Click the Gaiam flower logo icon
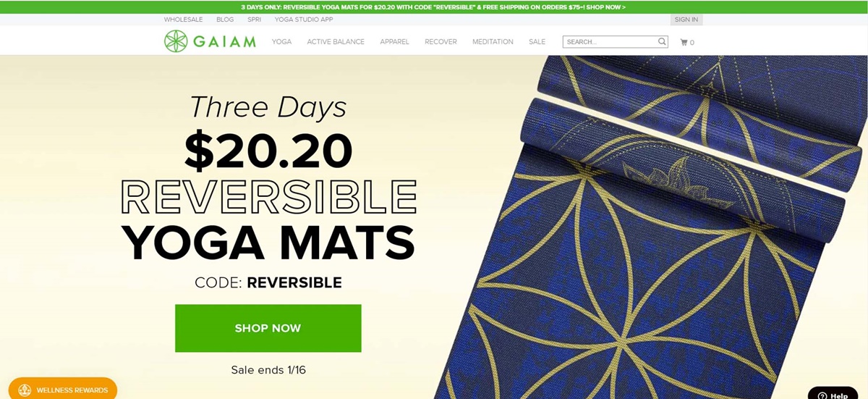This screenshot has height=399, width=868. coord(176,41)
